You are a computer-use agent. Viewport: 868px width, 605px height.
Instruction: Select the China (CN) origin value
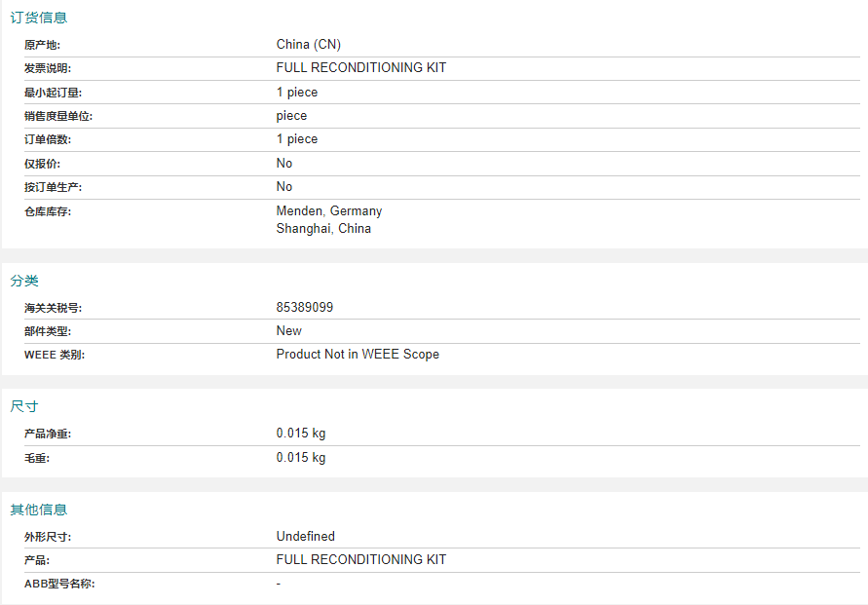pos(309,44)
